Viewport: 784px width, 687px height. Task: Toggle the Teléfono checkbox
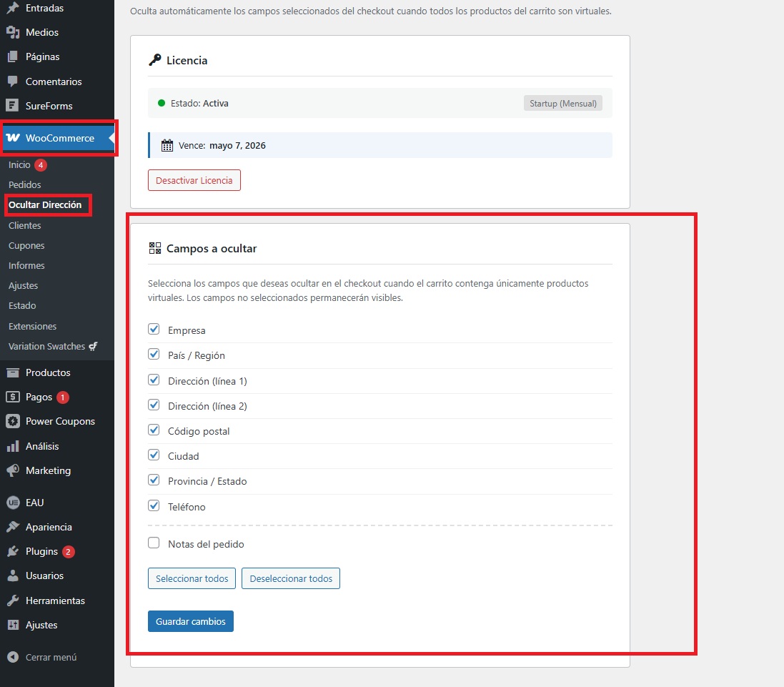click(154, 506)
